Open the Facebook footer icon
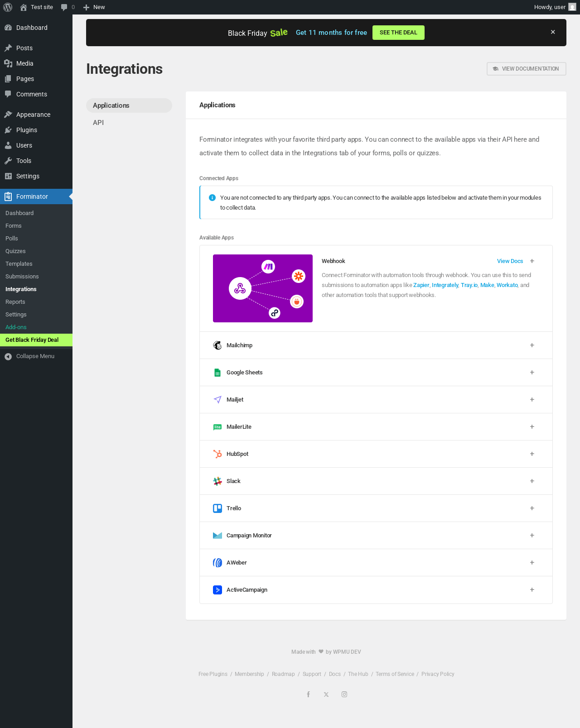This screenshot has height=728, width=580. [x=308, y=694]
